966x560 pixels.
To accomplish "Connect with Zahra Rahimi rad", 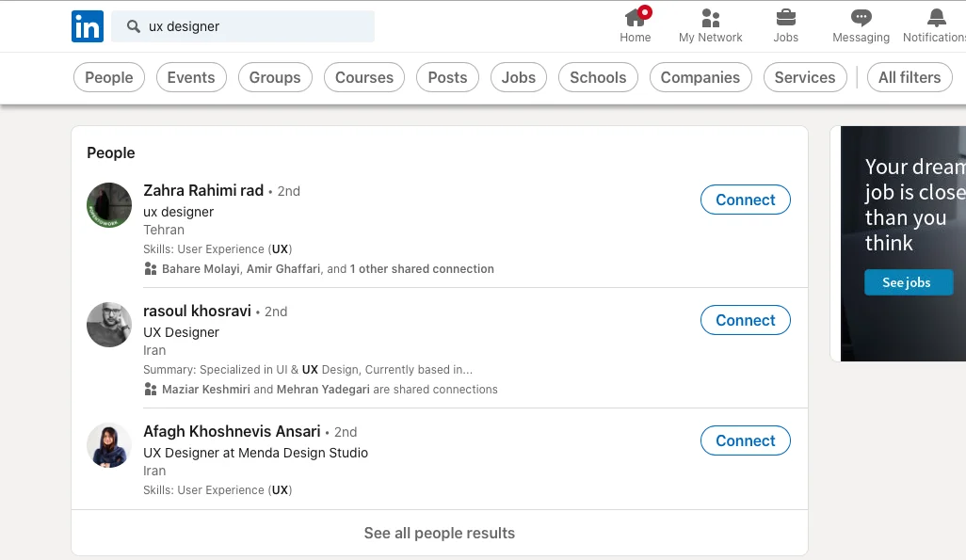I will [x=745, y=200].
